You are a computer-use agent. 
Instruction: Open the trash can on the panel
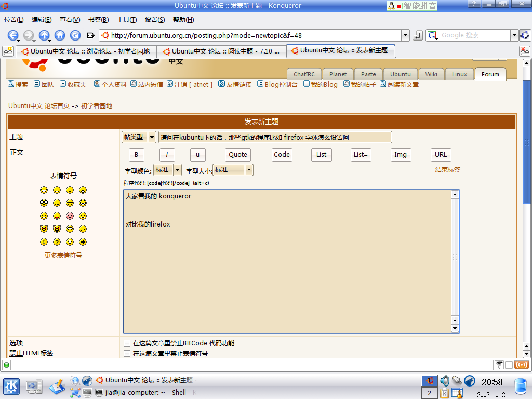[x=521, y=387]
